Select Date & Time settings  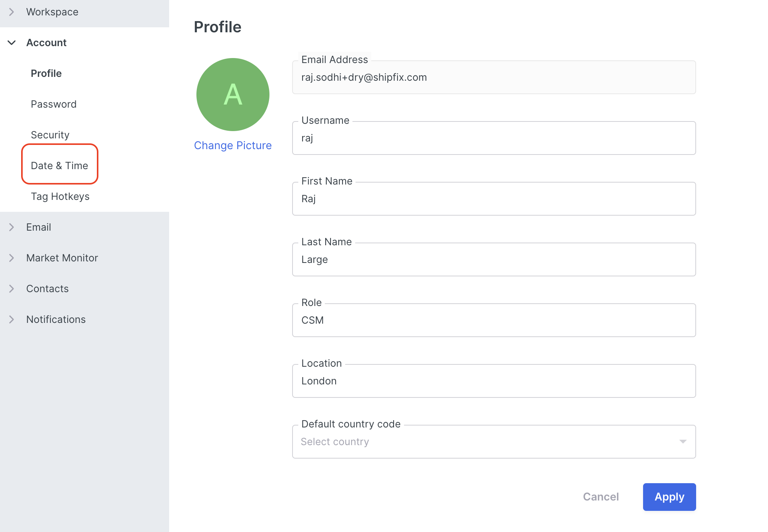click(60, 166)
